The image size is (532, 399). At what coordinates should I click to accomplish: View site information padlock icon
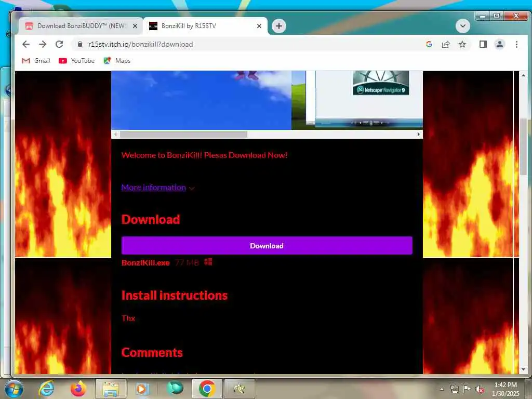click(x=80, y=44)
